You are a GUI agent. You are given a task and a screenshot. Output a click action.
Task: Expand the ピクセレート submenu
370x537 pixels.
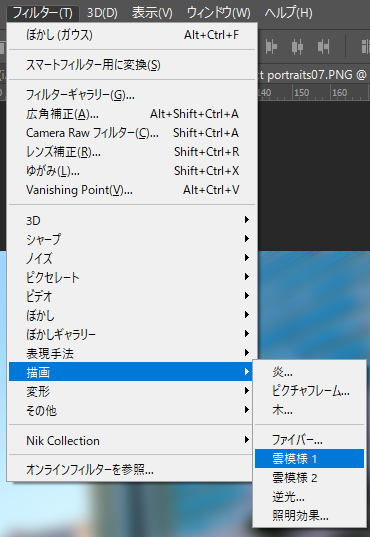click(x=132, y=277)
